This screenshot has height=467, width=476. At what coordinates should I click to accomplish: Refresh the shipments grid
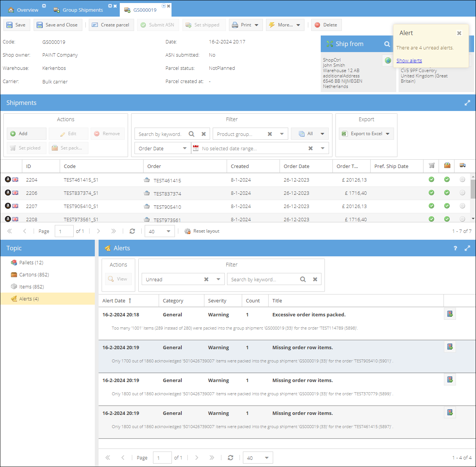(132, 231)
